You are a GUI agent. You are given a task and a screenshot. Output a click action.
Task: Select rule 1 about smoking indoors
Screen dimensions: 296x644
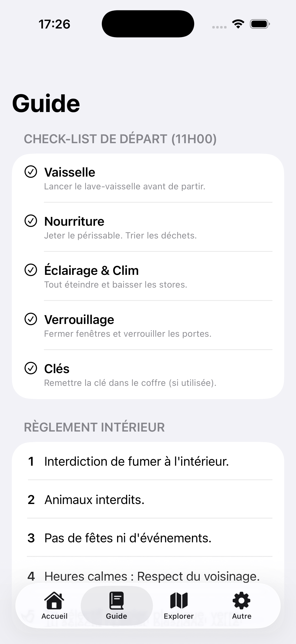[x=136, y=462]
